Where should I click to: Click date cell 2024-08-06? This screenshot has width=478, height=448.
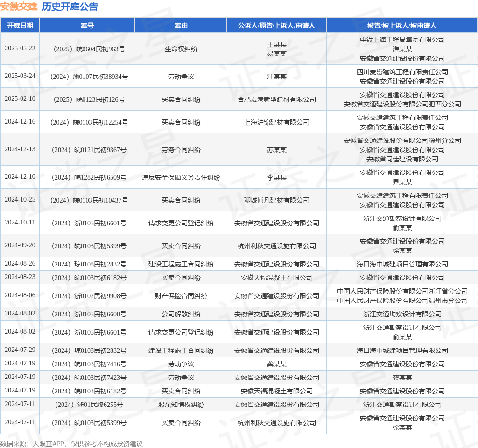(20, 295)
